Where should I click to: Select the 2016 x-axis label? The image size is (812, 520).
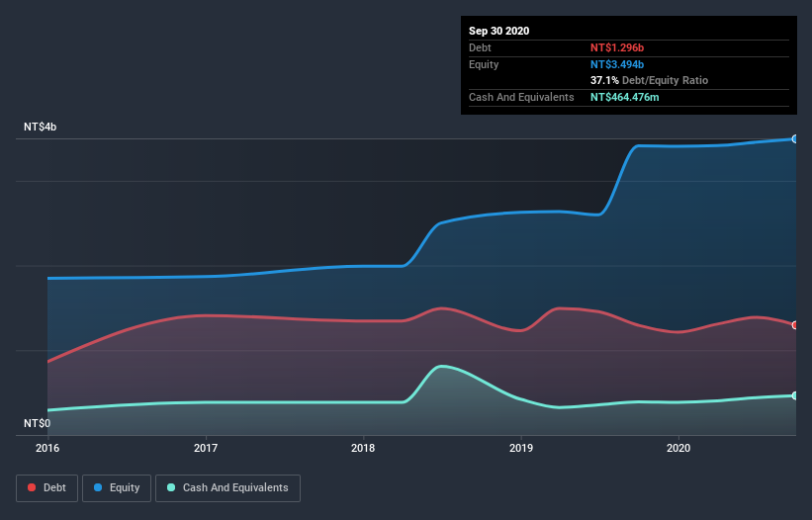47,448
